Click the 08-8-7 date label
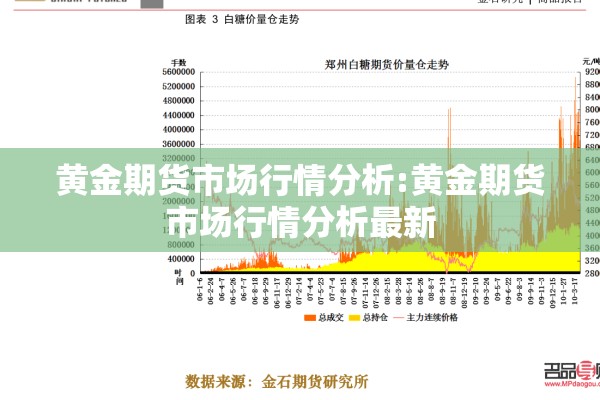The height and width of the screenshot is (400, 600). coord(432,289)
